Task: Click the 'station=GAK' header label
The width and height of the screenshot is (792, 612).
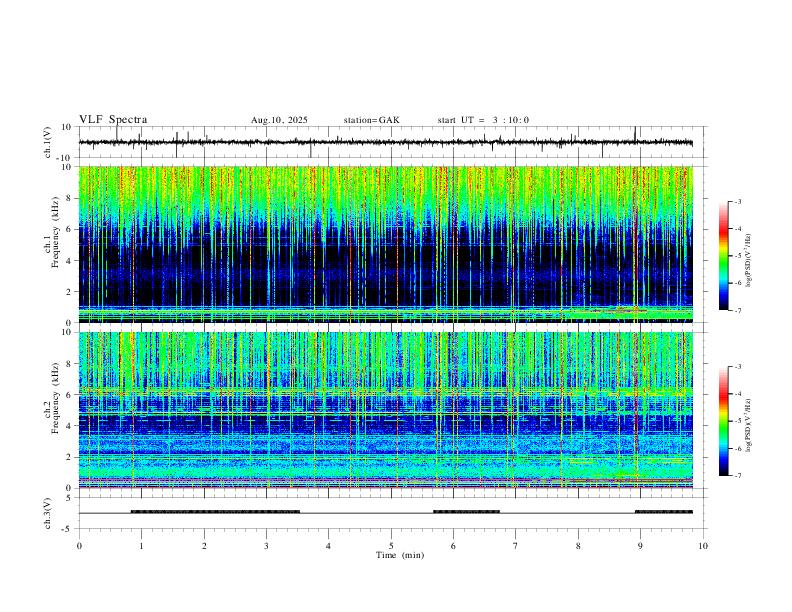Action: pyautogui.click(x=371, y=120)
